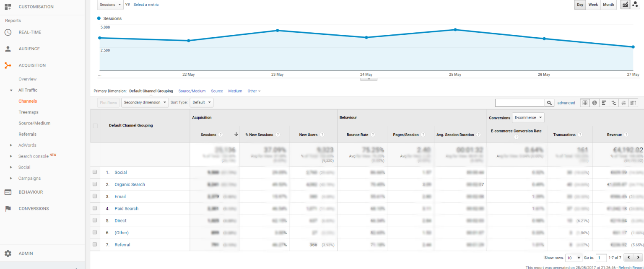Tick the checkbox for Paid Search row
Viewport: 644px width, 269px height.
point(95,208)
